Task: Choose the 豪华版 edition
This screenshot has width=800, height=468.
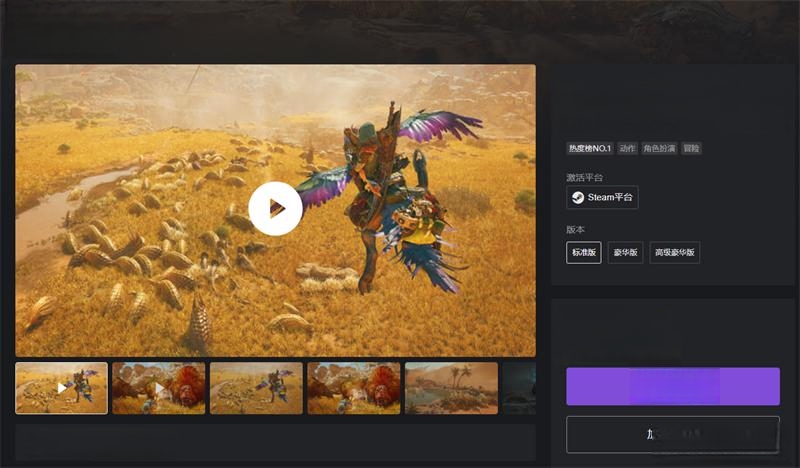Action: pos(626,252)
